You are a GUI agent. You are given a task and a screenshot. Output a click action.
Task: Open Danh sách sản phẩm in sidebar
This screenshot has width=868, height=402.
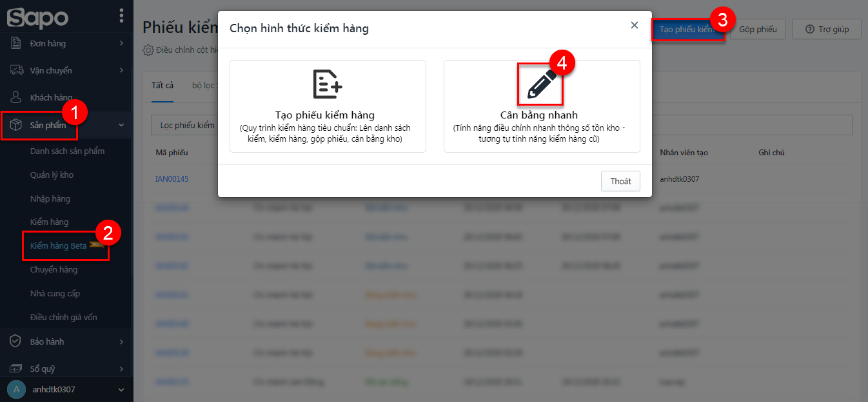[x=67, y=151]
